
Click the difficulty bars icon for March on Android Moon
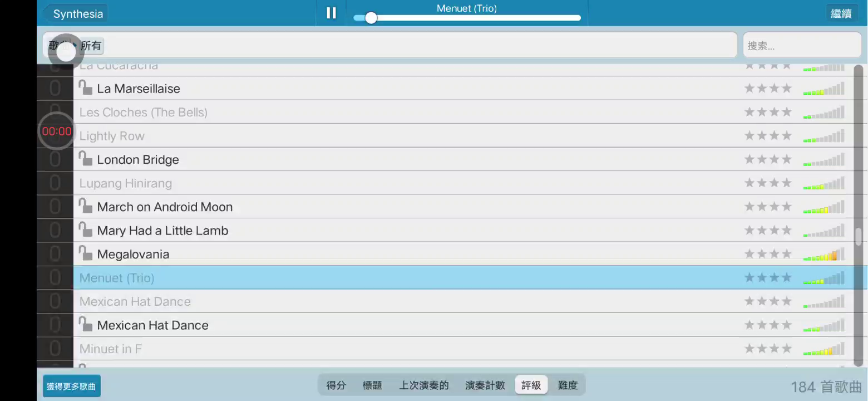point(824,207)
